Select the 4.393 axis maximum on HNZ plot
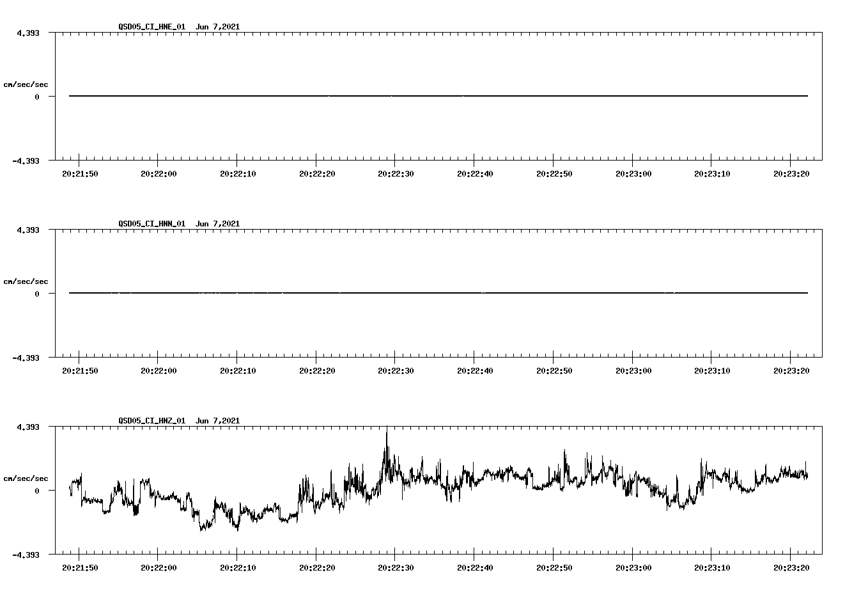Viewport: 868px width, 591px height. (27, 427)
